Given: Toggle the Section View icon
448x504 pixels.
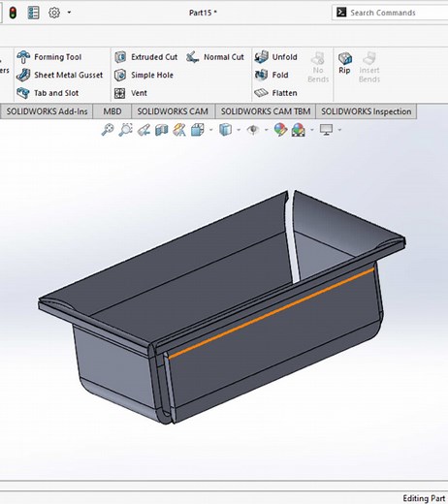Looking at the screenshot, I should pos(162,130).
